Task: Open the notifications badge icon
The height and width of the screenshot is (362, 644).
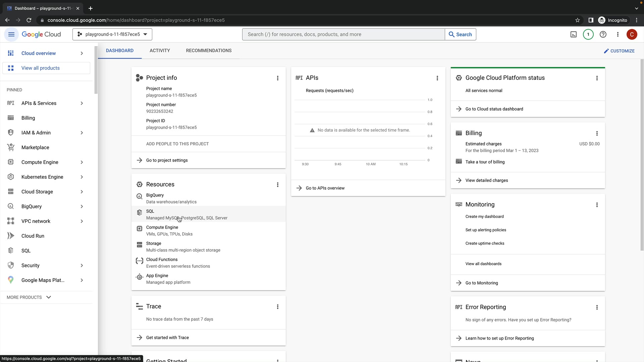Action: point(588,34)
